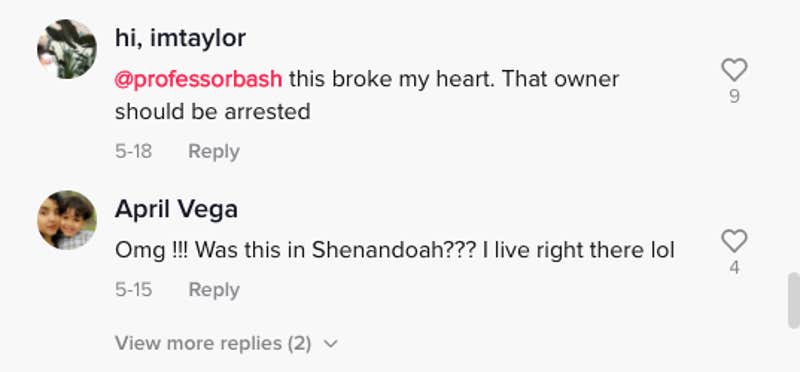Image resolution: width=800 pixels, height=372 pixels.
Task: Click the 5-15 date stamp
Action: click(x=133, y=290)
